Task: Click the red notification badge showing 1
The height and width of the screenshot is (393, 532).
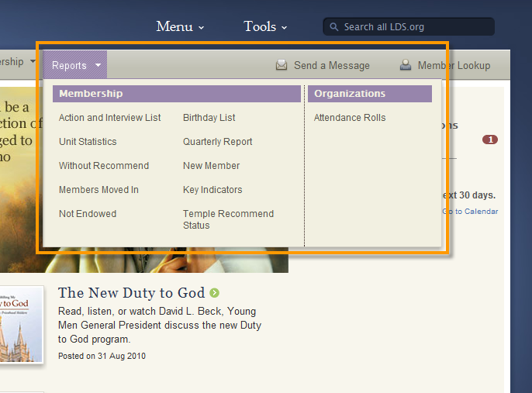Action: point(490,140)
